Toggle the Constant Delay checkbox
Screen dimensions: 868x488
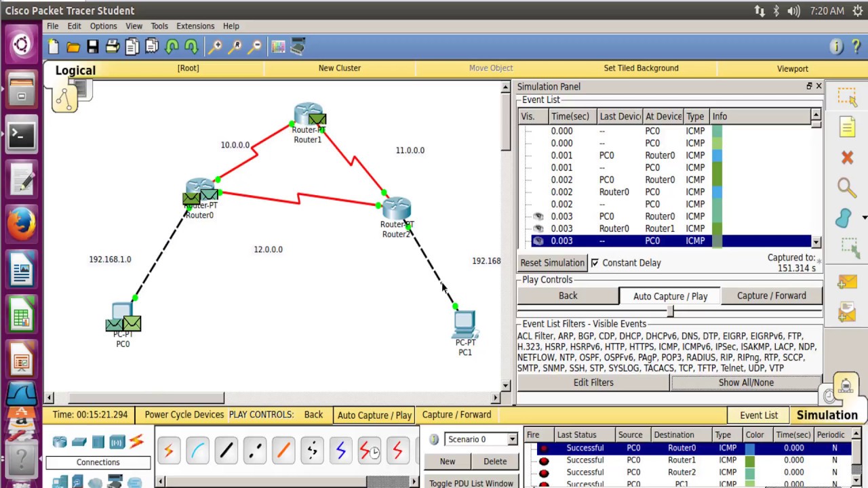(x=595, y=263)
